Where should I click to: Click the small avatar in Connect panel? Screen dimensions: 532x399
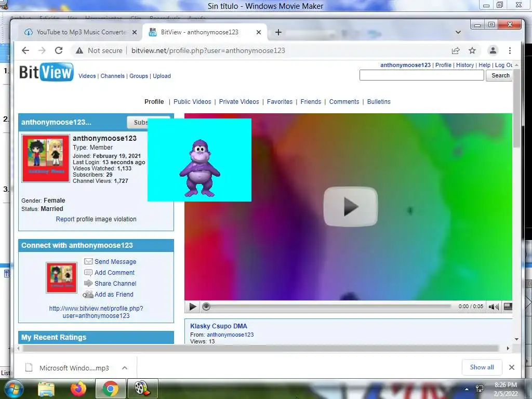coord(61,277)
